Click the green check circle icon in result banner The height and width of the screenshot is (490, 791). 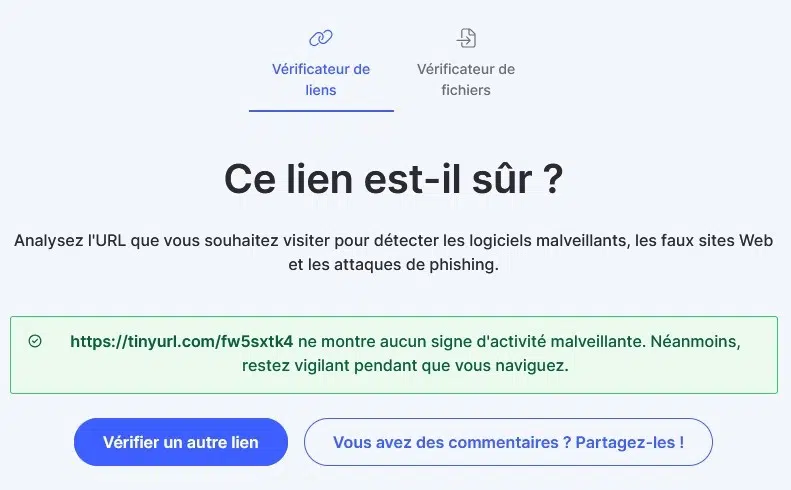click(35, 341)
